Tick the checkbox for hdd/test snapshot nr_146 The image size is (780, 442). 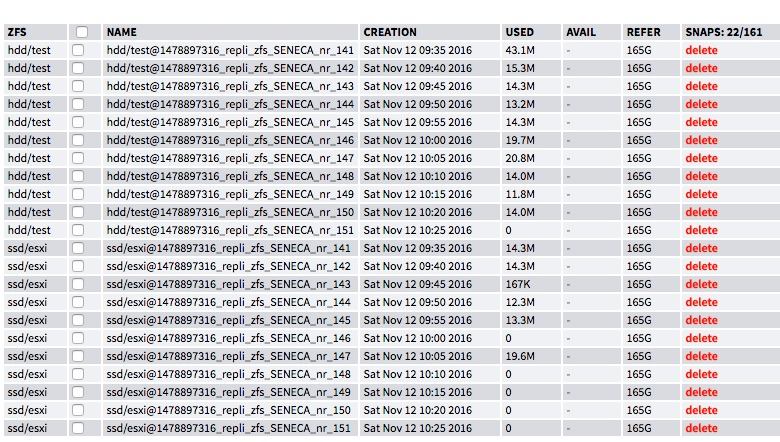pyautogui.click(x=78, y=140)
